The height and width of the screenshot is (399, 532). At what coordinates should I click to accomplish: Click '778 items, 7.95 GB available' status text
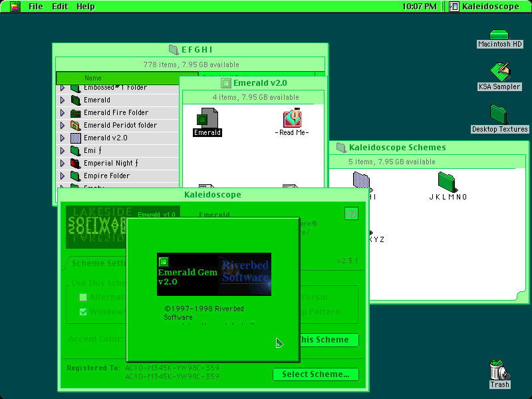(x=191, y=65)
